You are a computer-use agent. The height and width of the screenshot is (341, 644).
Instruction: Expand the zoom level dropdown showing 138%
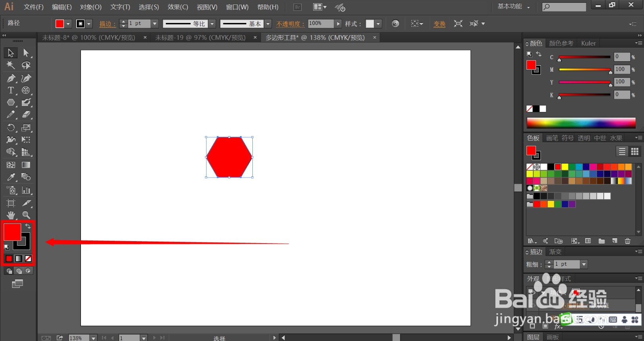click(93, 338)
